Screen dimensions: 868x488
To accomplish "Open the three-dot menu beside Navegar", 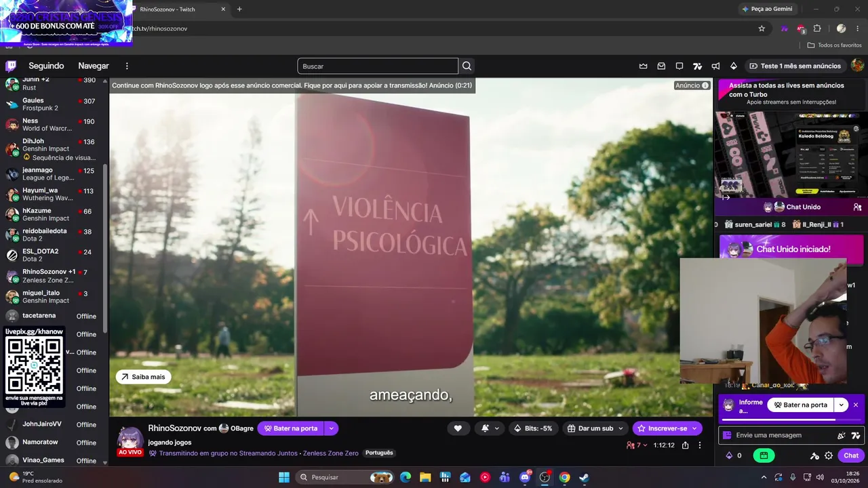I will click(x=127, y=66).
